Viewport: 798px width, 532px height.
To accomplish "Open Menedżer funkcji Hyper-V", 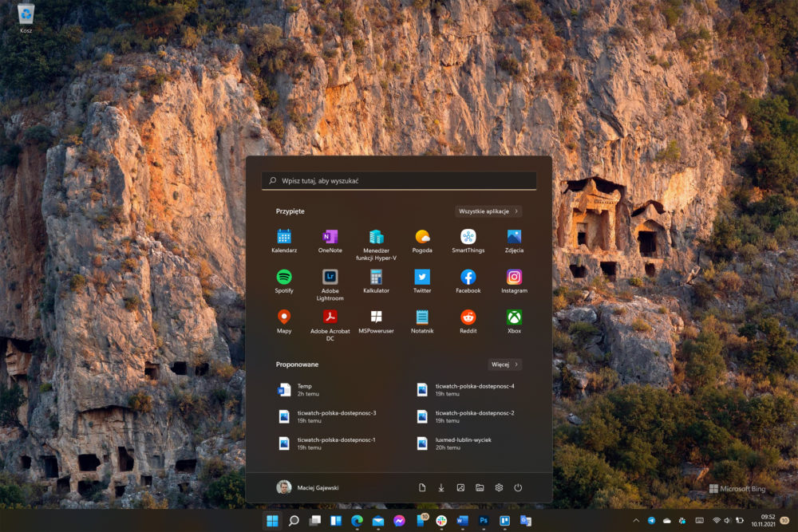I will pyautogui.click(x=376, y=245).
